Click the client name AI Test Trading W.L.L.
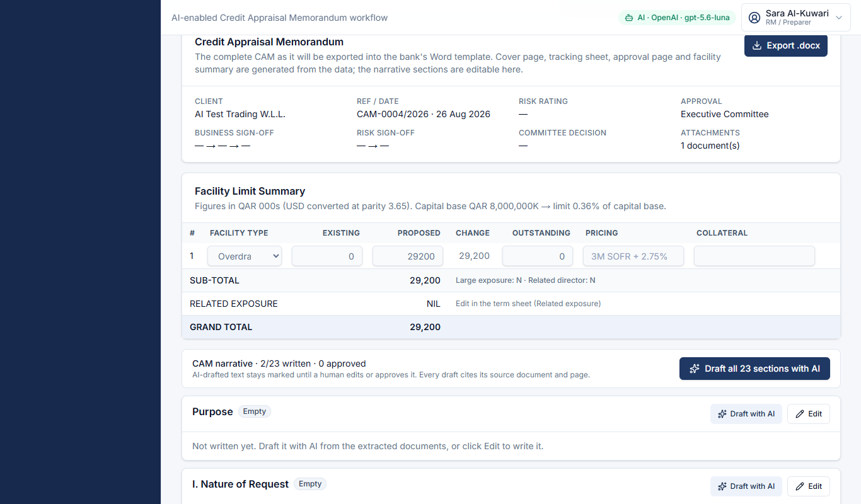Image resolution: width=861 pixels, height=504 pixels. (x=240, y=114)
